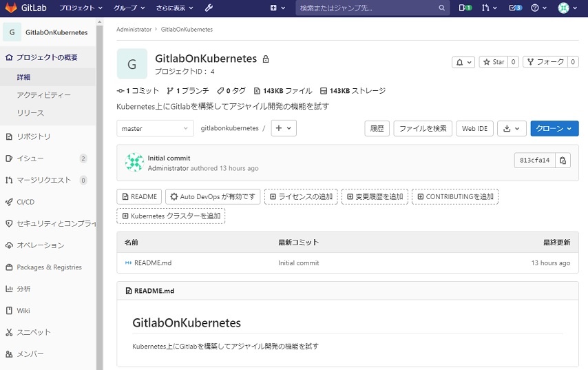This screenshot has width=588, height=370.
Task: Click the GitlabOnKubernetes breadcrumb link
Action: pos(187,29)
